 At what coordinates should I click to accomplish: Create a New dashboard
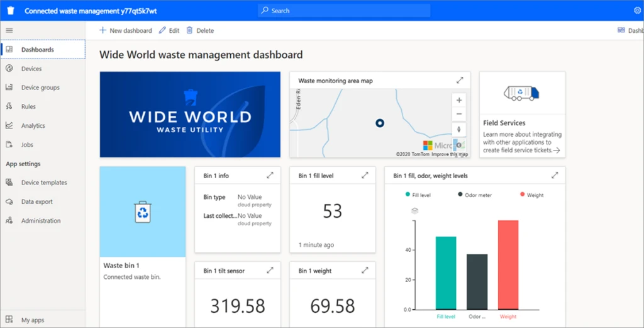126,30
